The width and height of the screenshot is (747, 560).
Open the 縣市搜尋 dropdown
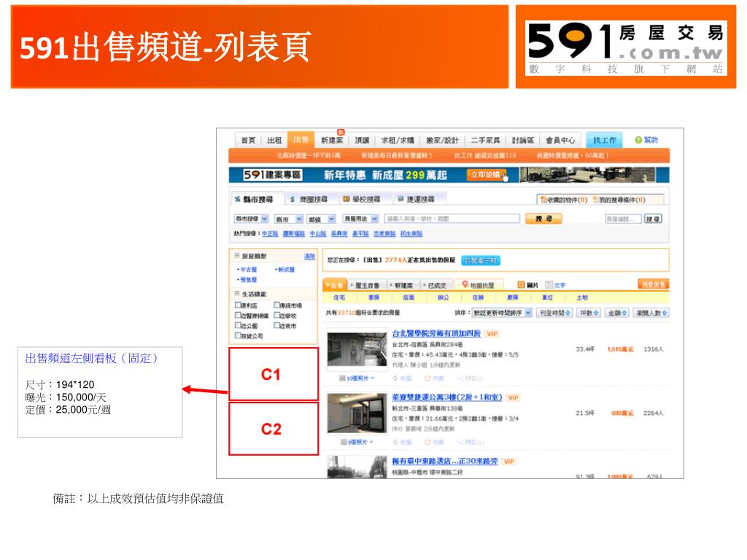tap(251, 219)
